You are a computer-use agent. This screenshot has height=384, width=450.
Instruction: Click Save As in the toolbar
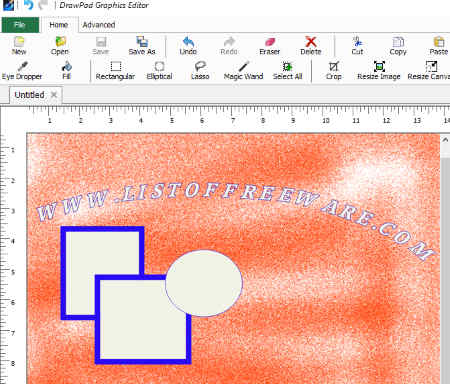(142, 46)
